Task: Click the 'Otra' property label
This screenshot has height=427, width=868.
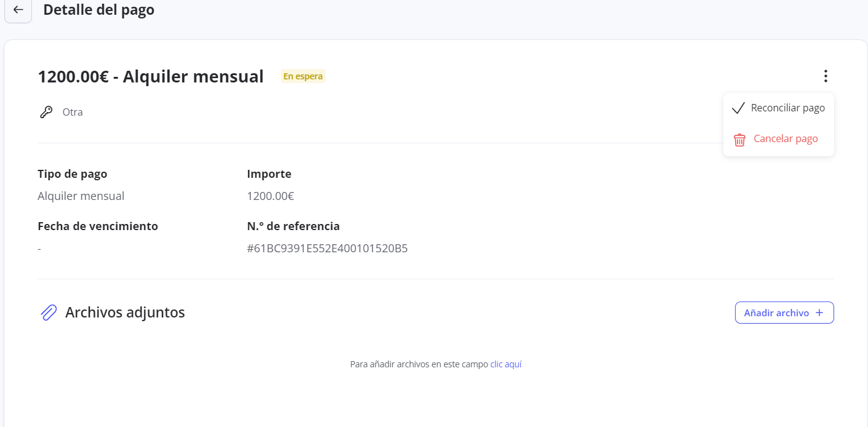Action: 73,112
